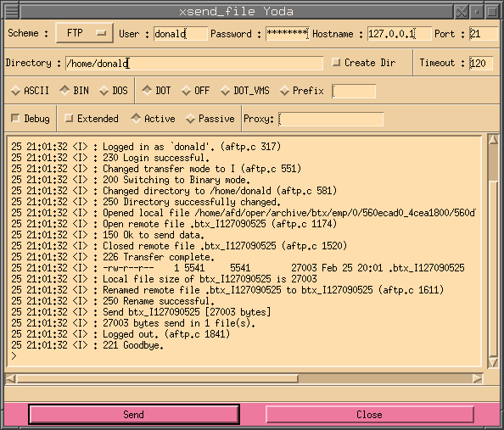Select the BIN transfer mode

tap(75, 91)
